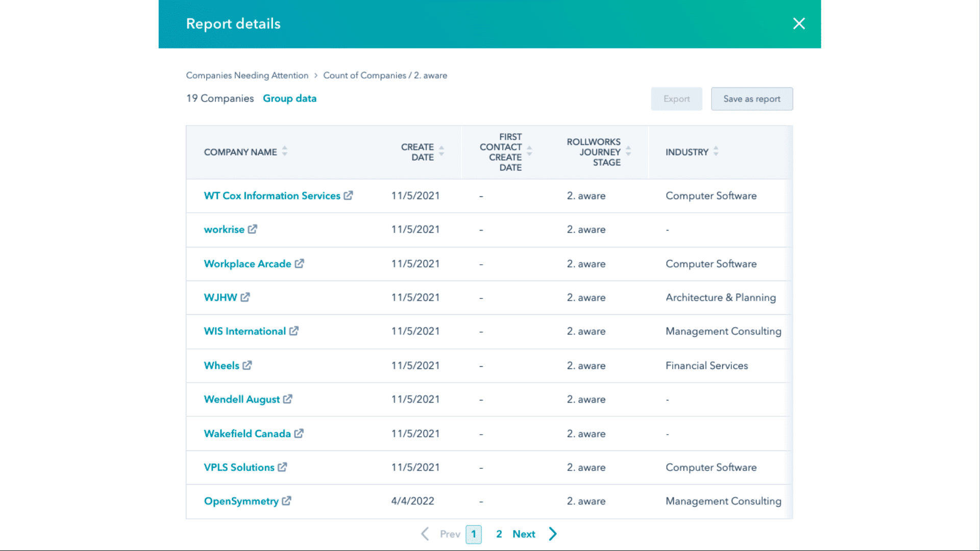Open external link icon next to WJHW
The width and height of the screenshot is (980, 551).
[x=245, y=297]
